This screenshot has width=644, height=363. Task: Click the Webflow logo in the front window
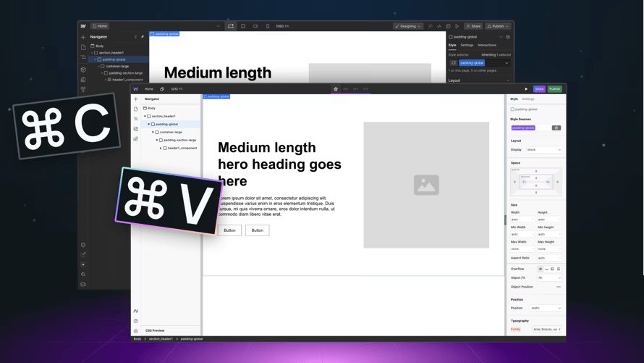pyautogui.click(x=136, y=89)
